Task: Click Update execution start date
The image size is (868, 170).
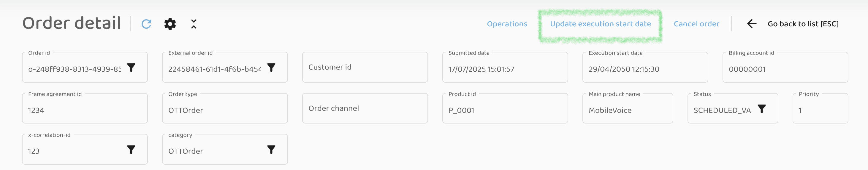Action: (x=601, y=24)
